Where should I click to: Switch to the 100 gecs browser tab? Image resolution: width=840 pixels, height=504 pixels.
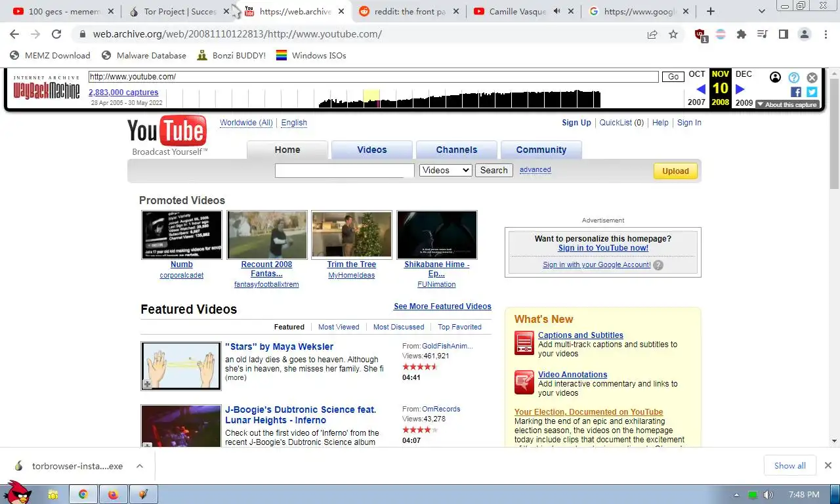pyautogui.click(x=64, y=11)
